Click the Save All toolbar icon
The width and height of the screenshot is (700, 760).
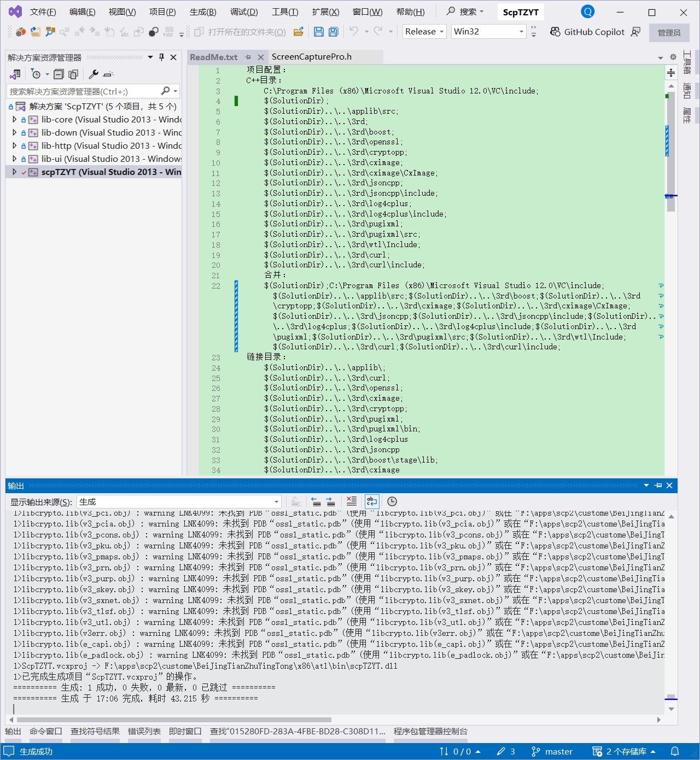(x=334, y=32)
